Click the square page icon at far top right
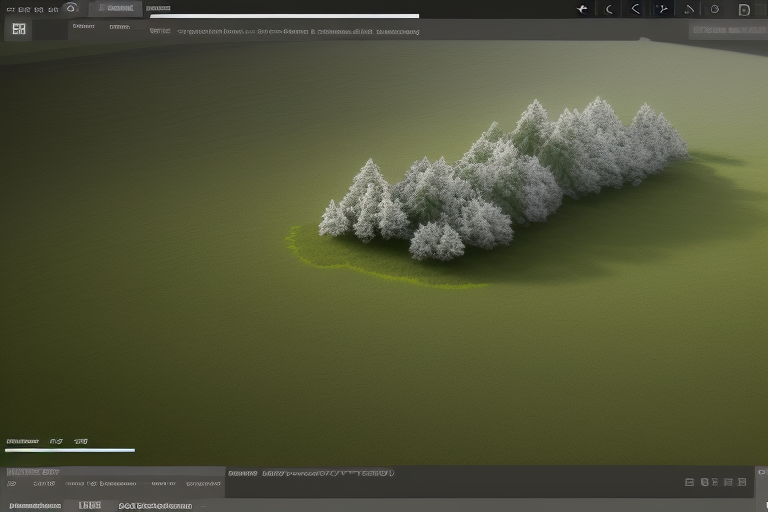This screenshot has height=512, width=768. coord(744,10)
